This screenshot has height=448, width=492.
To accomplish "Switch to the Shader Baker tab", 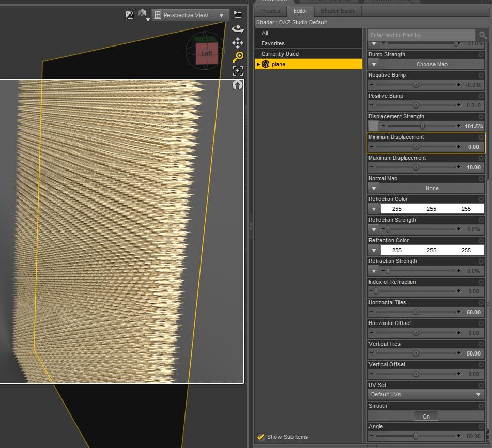I will point(338,11).
